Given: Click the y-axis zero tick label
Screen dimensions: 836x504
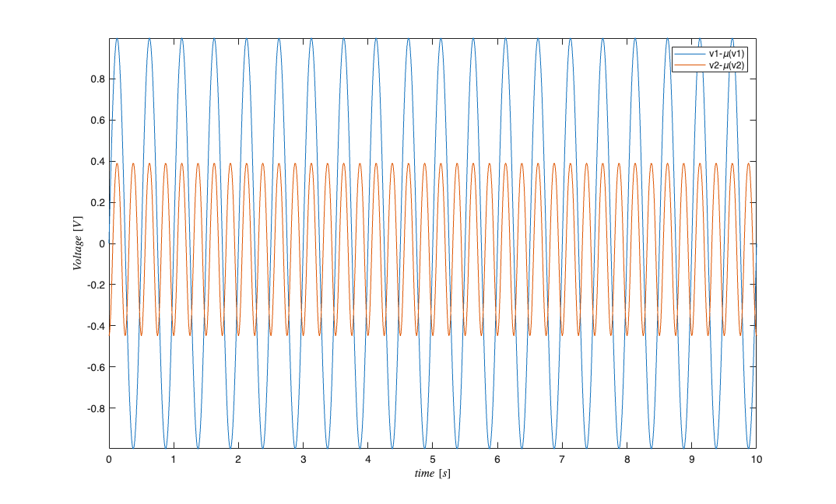Looking at the screenshot, I should tap(101, 243).
